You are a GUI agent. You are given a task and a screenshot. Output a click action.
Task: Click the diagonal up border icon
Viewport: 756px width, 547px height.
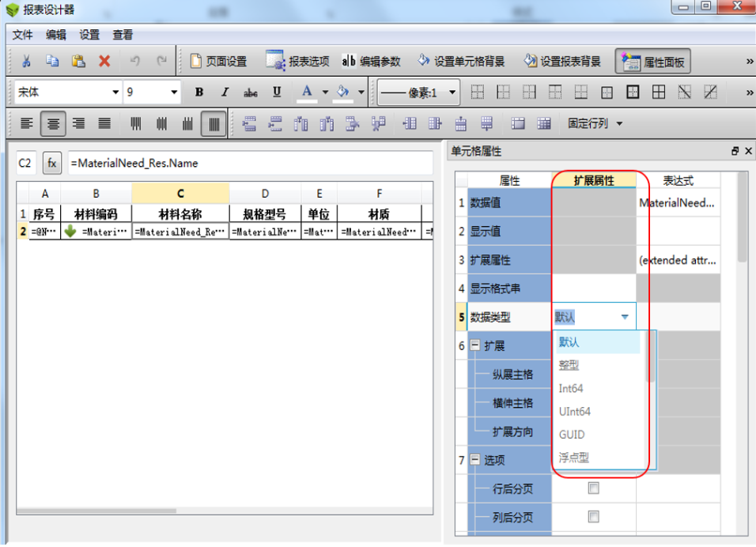[x=710, y=92]
